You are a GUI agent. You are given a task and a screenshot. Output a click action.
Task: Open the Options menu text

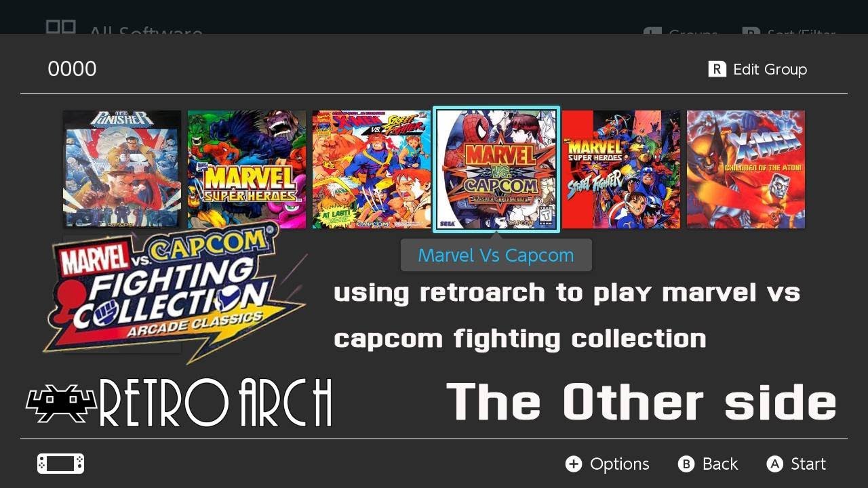tap(620, 464)
